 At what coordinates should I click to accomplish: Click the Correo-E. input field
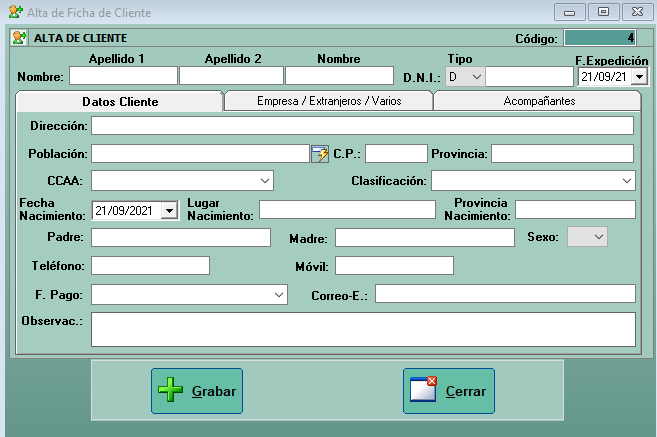pyautogui.click(x=505, y=294)
